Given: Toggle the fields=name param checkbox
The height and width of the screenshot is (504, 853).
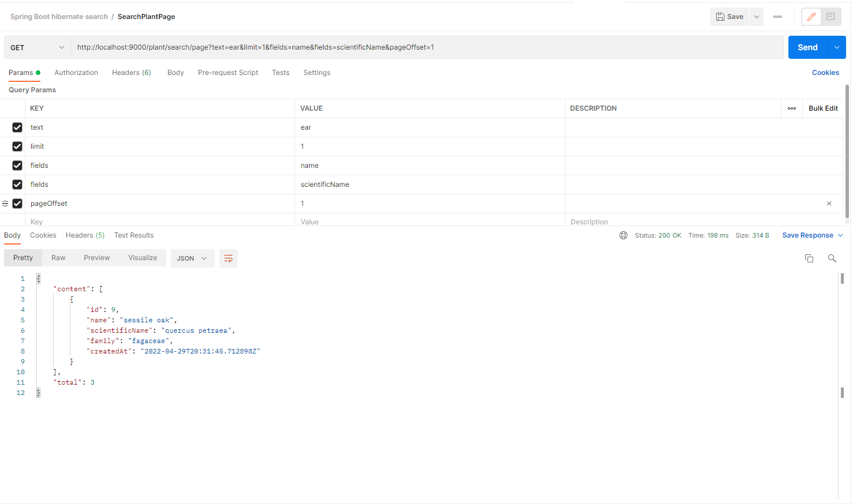Looking at the screenshot, I should [17, 166].
